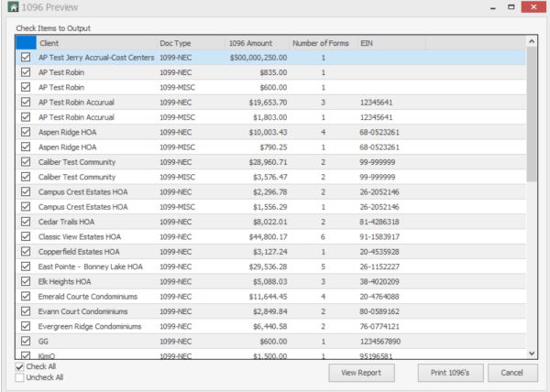Sort by the Doc Type column header

click(x=191, y=43)
